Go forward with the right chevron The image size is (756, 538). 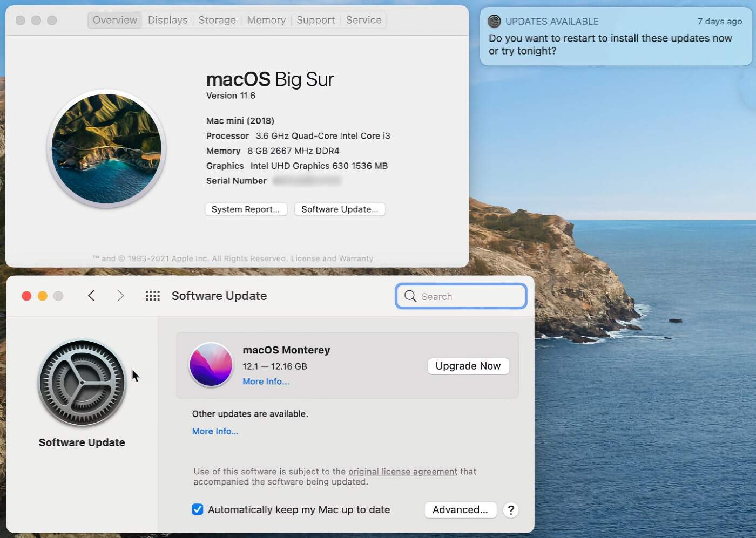(x=120, y=296)
